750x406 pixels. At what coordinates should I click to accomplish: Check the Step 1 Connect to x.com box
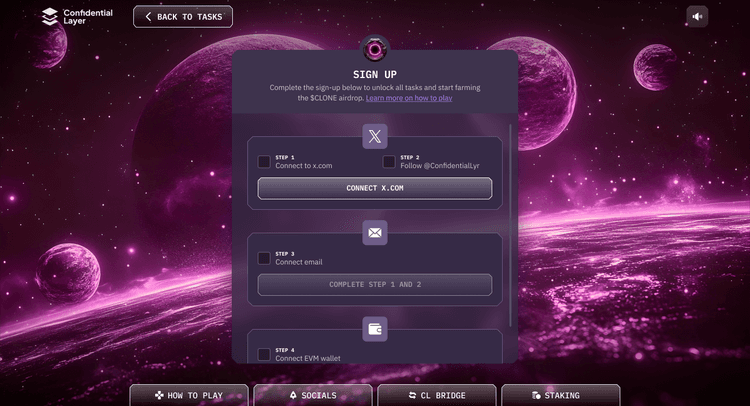264,162
